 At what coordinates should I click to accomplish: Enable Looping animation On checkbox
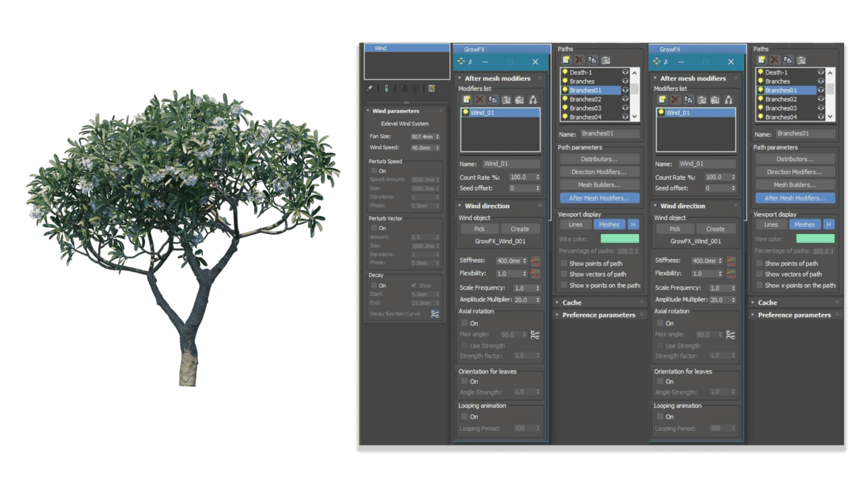pos(465,416)
